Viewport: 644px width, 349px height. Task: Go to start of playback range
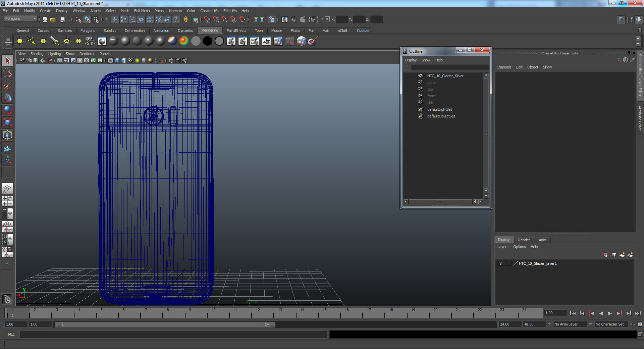573,313
